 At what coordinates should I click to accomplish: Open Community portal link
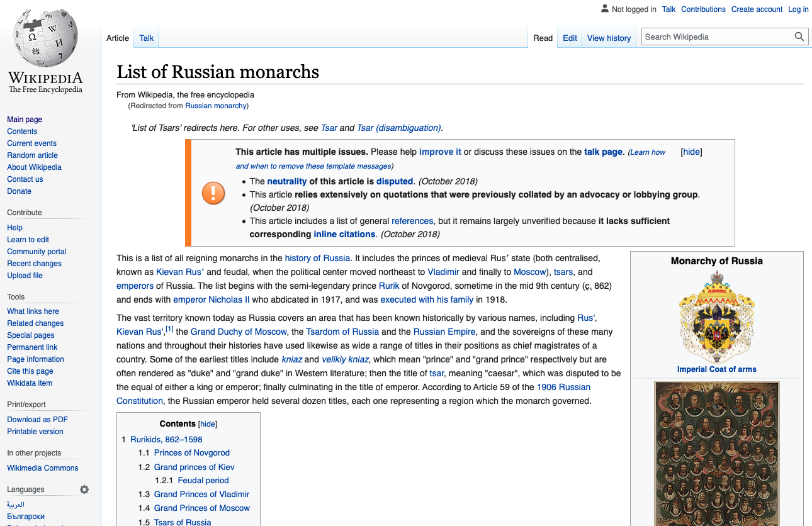tap(37, 252)
